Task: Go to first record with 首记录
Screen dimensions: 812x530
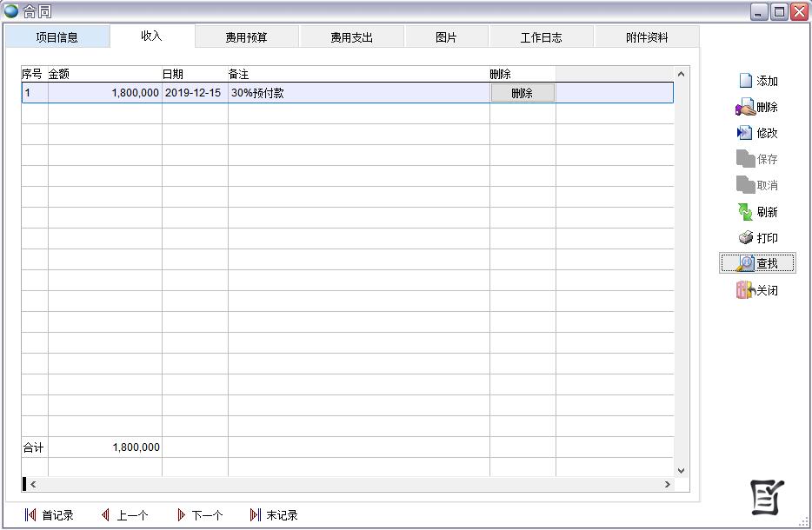Action: coord(50,515)
